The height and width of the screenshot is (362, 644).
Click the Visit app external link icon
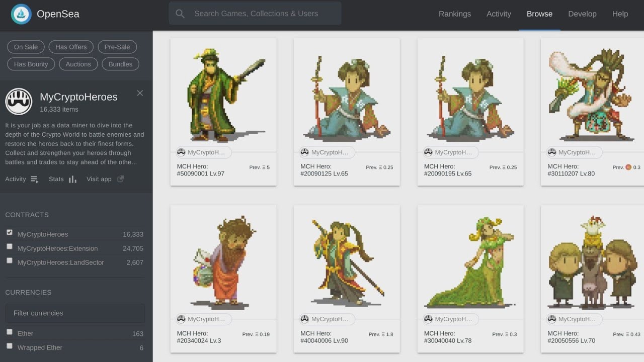(x=121, y=179)
